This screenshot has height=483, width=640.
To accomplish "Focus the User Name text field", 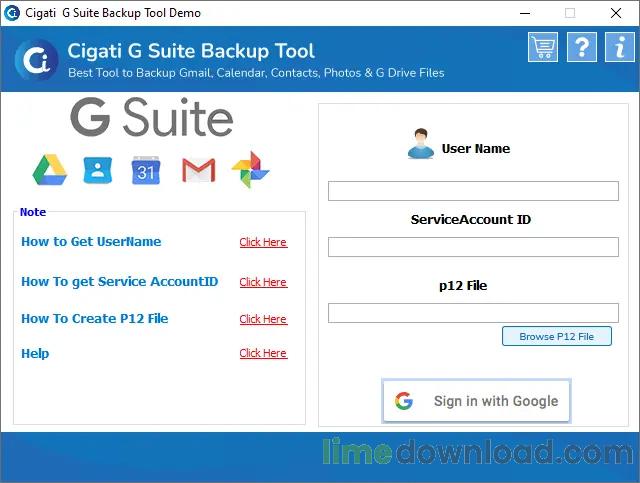I will click(473, 191).
